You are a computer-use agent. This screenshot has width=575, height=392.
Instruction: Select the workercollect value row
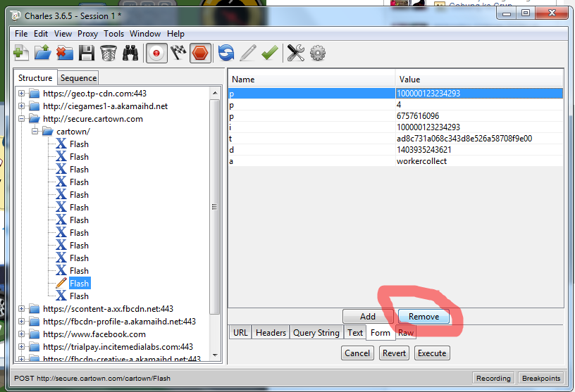tap(396, 161)
